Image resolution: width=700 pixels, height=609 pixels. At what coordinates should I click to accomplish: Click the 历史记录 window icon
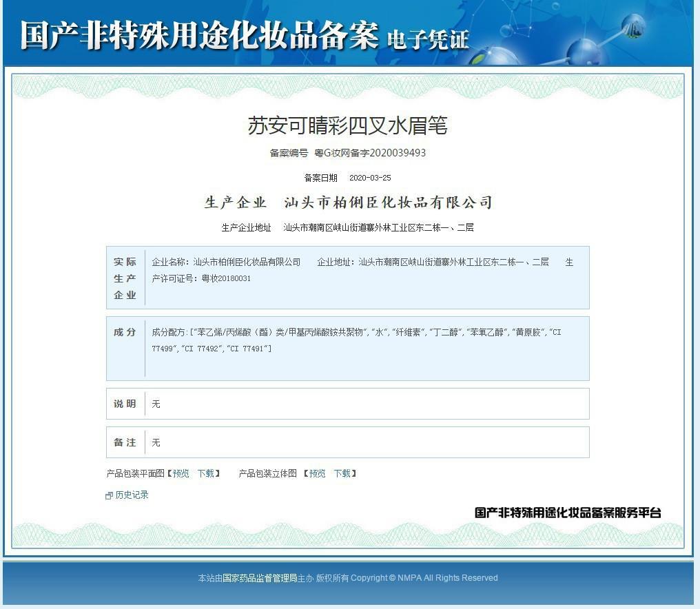click(x=109, y=495)
